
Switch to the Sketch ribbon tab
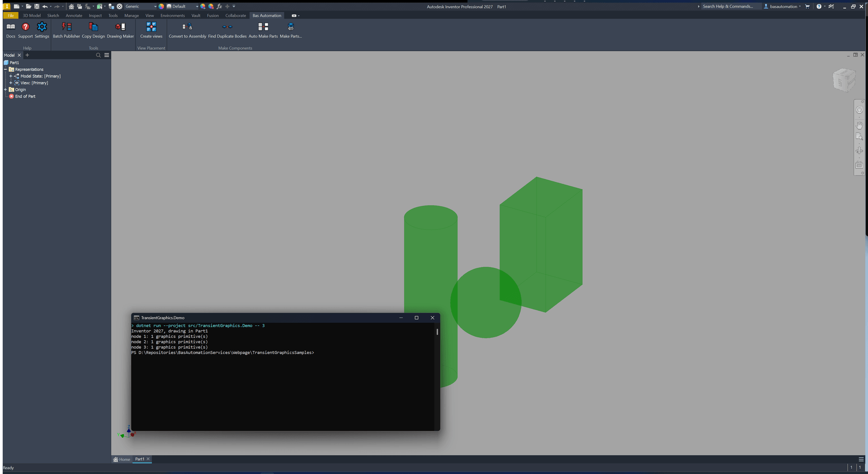pyautogui.click(x=53, y=15)
